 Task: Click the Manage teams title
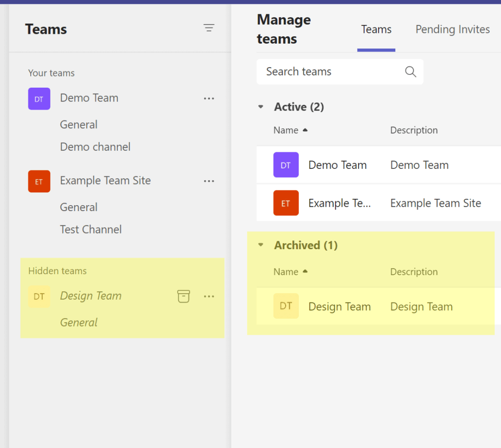(x=284, y=29)
